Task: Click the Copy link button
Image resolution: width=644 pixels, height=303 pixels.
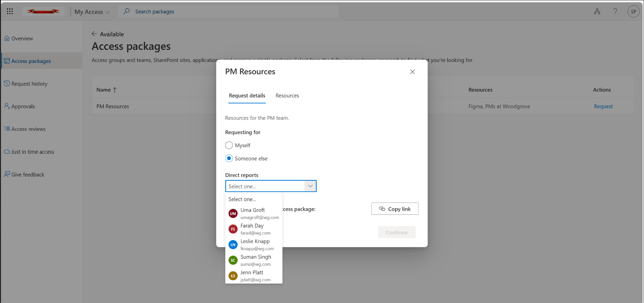Action: click(395, 208)
